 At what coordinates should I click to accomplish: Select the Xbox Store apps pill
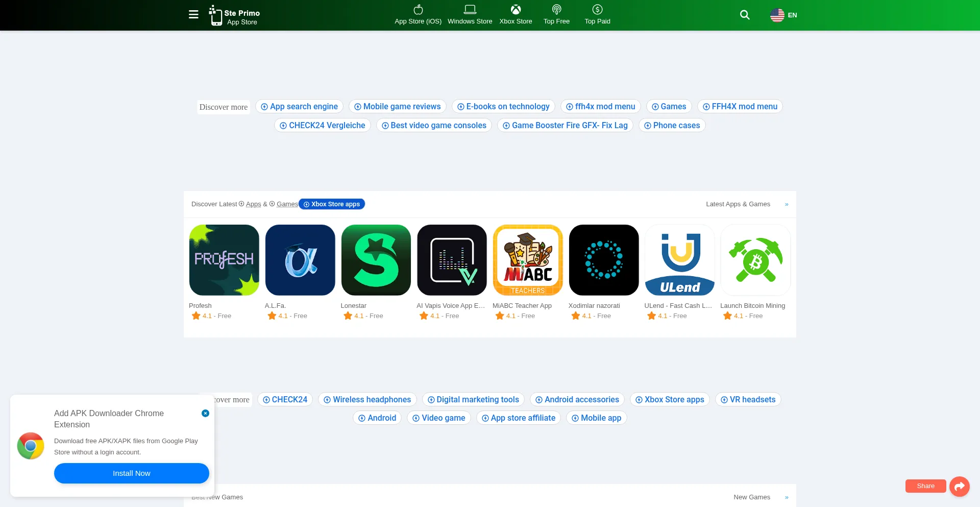tap(332, 204)
